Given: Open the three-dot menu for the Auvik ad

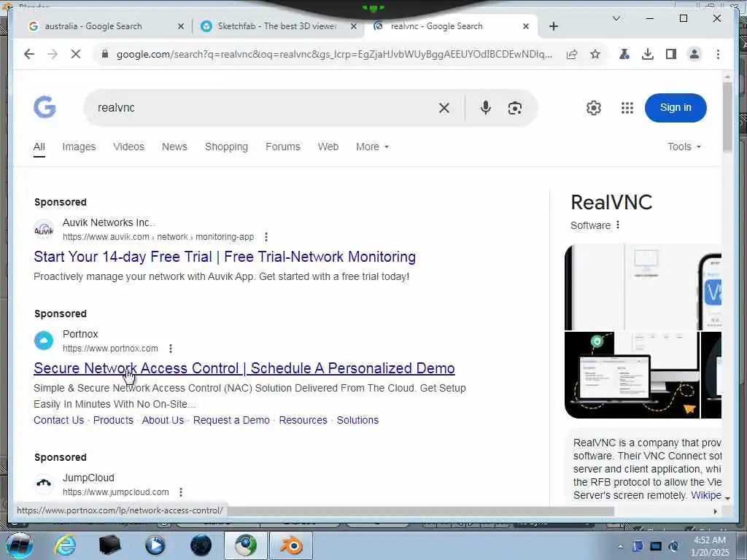Looking at the screenshot, I should (266, 237).
